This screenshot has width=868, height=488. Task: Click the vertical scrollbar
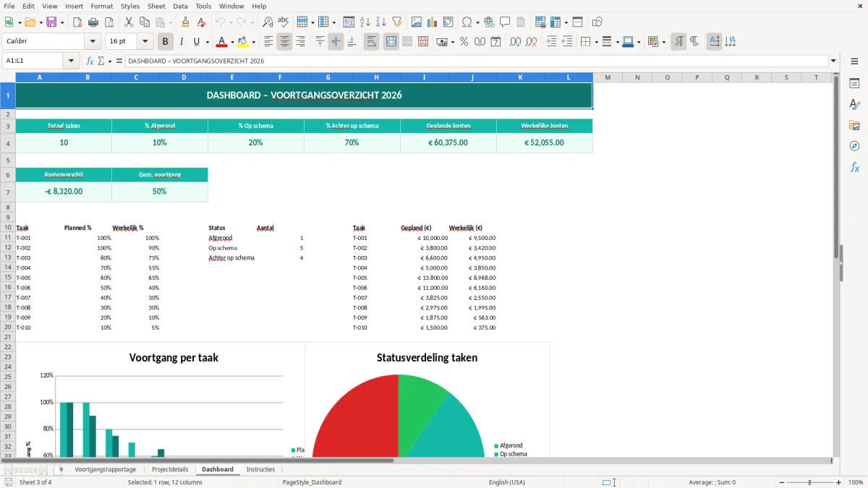coord(836,265)
